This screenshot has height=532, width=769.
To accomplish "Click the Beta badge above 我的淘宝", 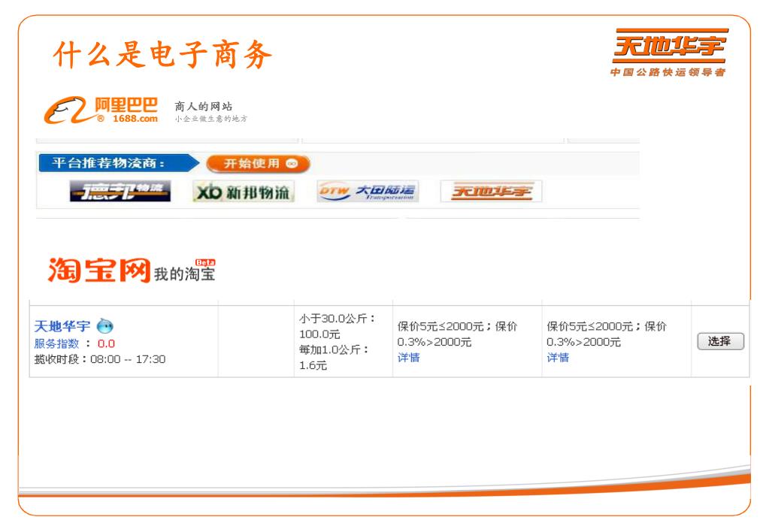I will click(x=205, y=263).
